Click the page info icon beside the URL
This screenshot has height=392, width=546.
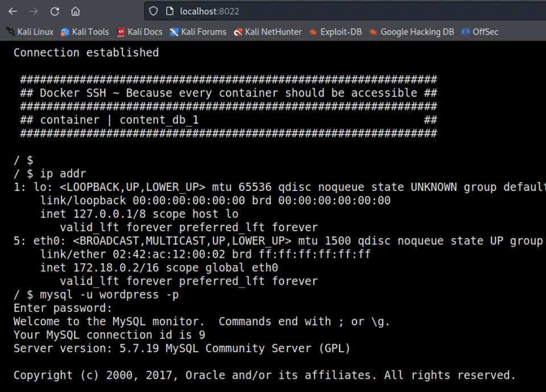(x=169, y=11)
